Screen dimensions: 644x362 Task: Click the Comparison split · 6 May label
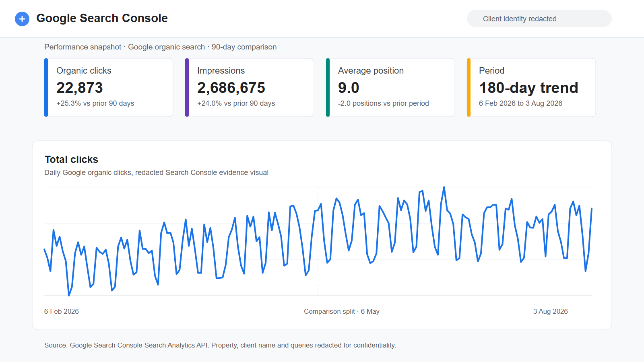click(342, 311)
